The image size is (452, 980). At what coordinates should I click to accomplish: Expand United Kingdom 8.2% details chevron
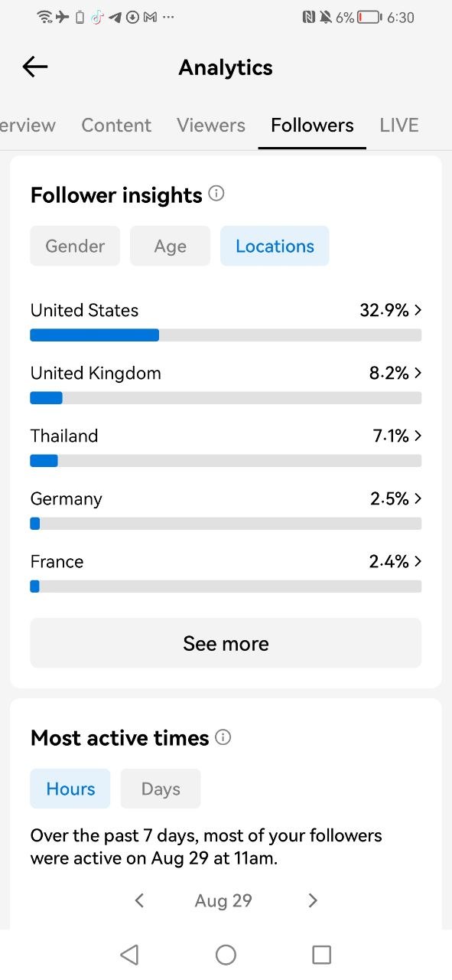[418, 373]
